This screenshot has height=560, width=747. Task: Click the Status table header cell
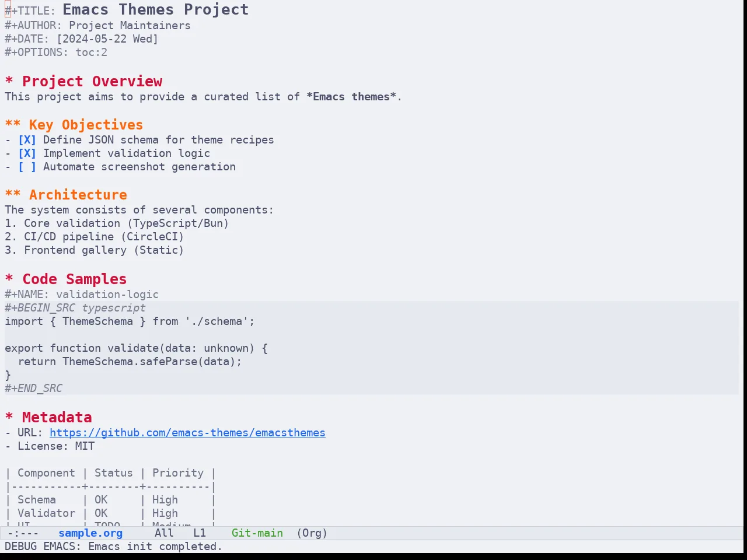point(114,473)
